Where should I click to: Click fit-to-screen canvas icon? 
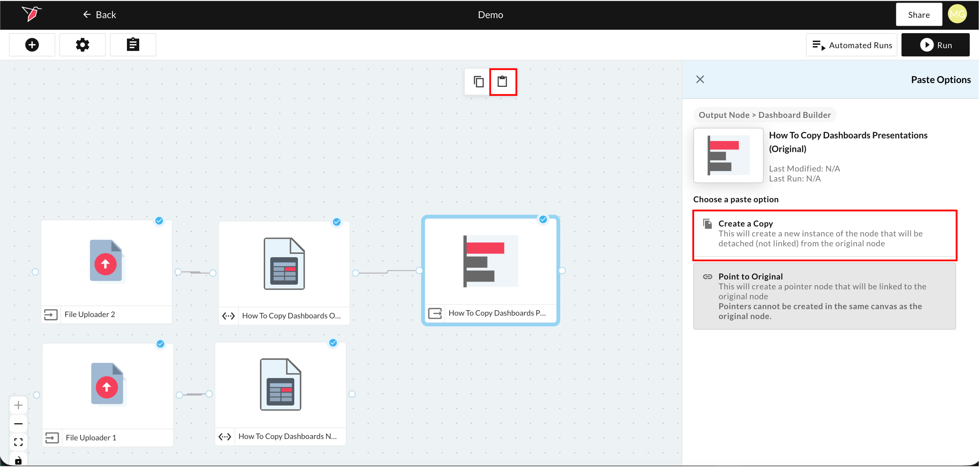[18, 442]
